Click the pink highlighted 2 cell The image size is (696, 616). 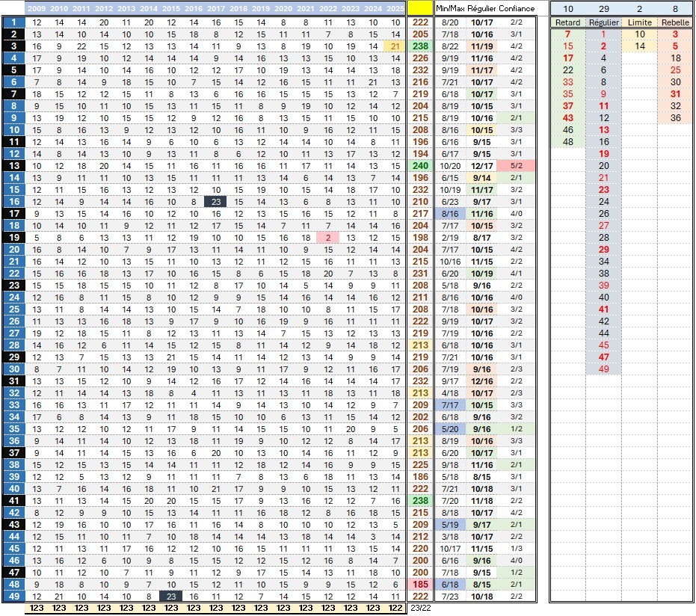click(327, 237)
